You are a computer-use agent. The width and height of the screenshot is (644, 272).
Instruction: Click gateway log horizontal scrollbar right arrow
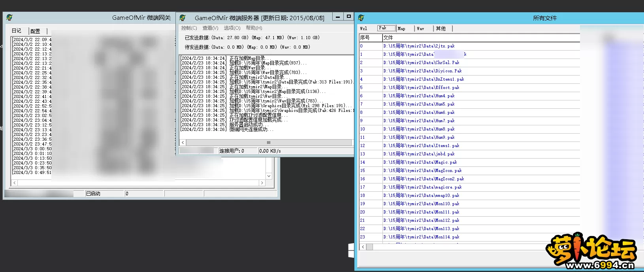tap(262, 183)
